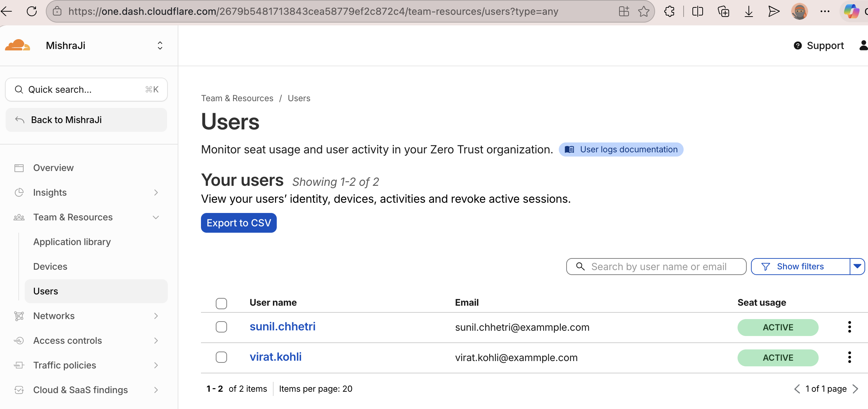868x409 pixels.
Task: Open the Overview section icon in sidebar
Action: coord(19,168)
